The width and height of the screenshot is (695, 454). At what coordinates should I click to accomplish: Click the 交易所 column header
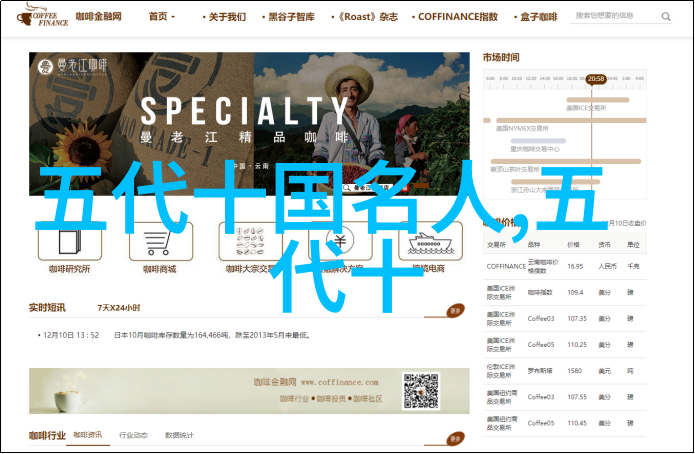point(496,245)
